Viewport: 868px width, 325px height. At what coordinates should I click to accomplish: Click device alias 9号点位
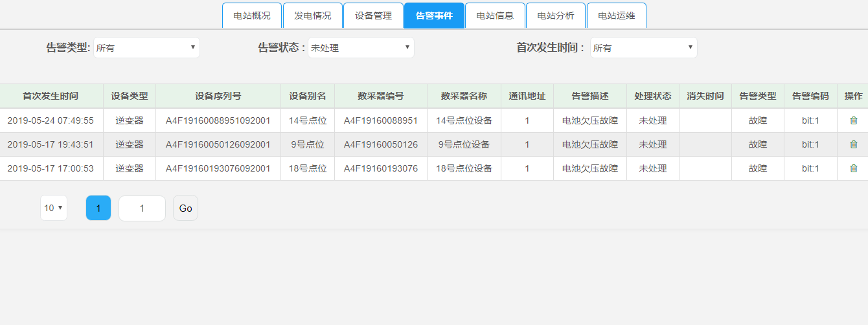click(308, 144)
